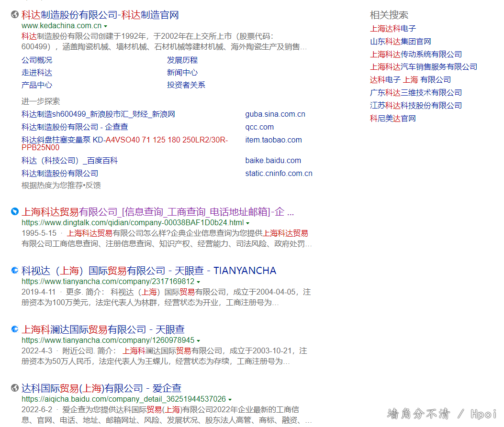504x427 pixels.
Task: Click the globe favicon beside 科达制造股份有限公司 result
Action: tap(15, 15)
